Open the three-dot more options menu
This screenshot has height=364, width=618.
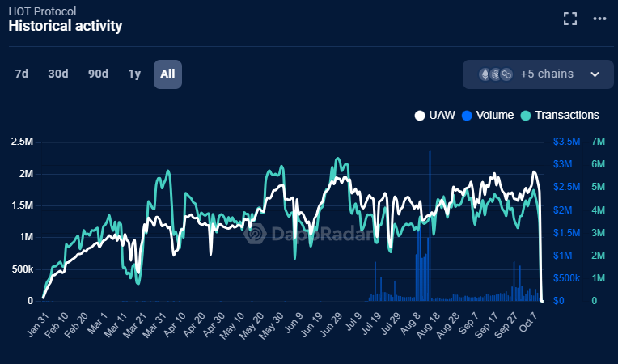pyautogui.click(x=599, y=19)
